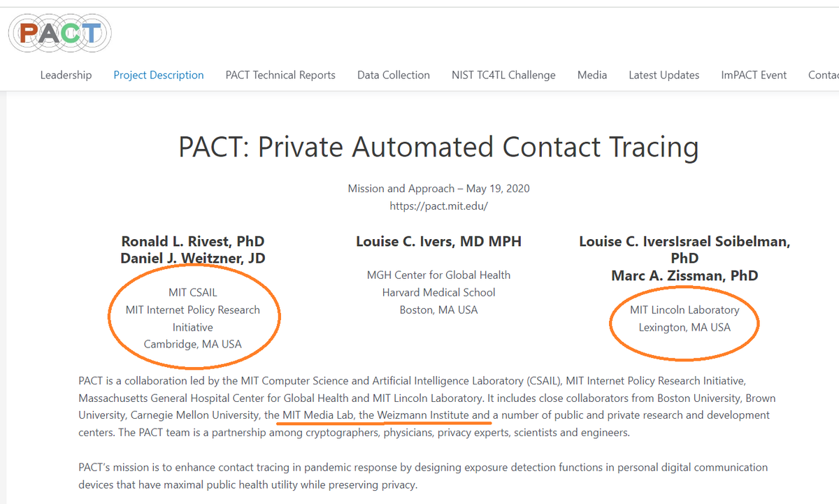
Task: Click the Harvard Medical School text
Action: pyautogui.click(x=438, y=292)
